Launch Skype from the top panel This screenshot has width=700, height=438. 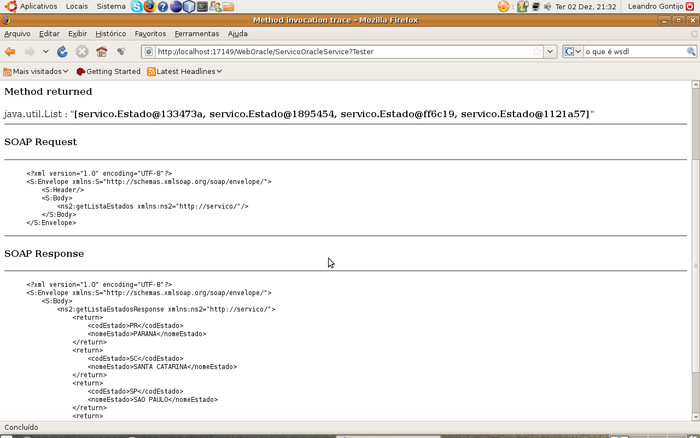click(137, 6)
